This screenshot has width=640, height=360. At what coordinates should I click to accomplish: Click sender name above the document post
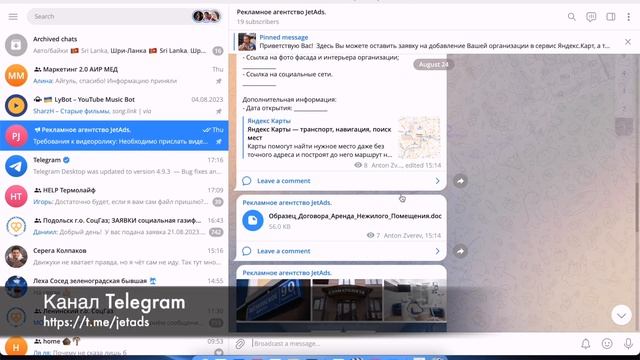[287, 202]
